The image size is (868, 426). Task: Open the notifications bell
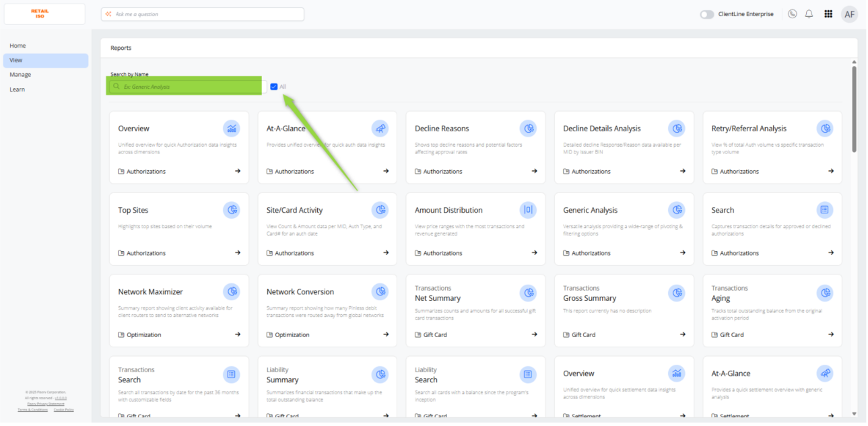pyautogui.click(x=809, y=14)
